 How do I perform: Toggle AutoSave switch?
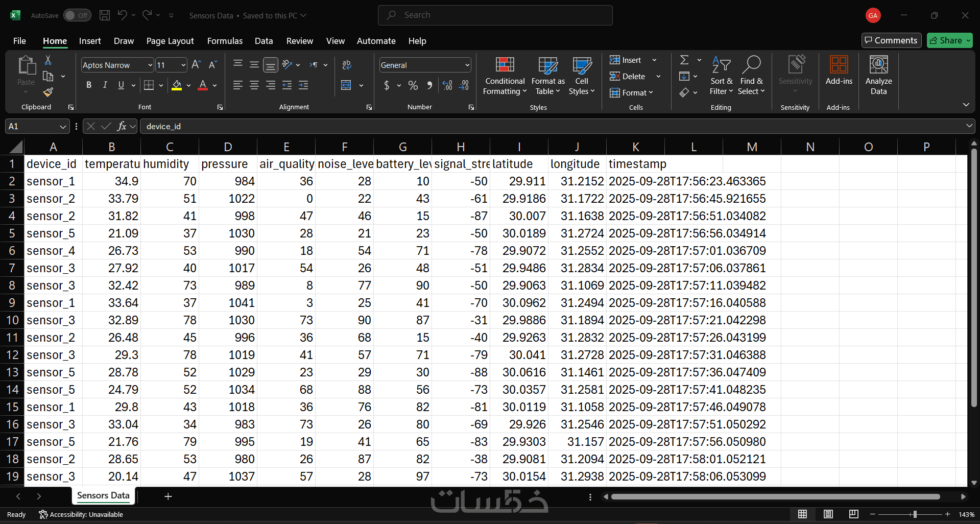(x=77, y=15)
